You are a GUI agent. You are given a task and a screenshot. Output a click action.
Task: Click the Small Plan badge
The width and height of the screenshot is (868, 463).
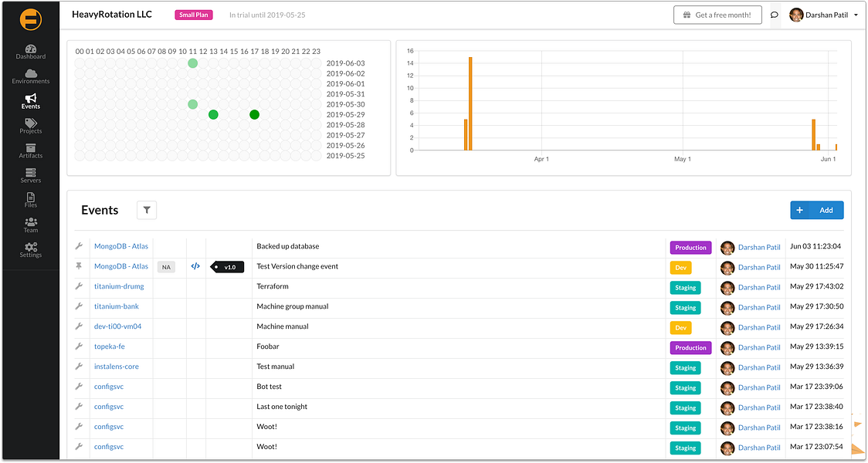(x=194, y=15)
